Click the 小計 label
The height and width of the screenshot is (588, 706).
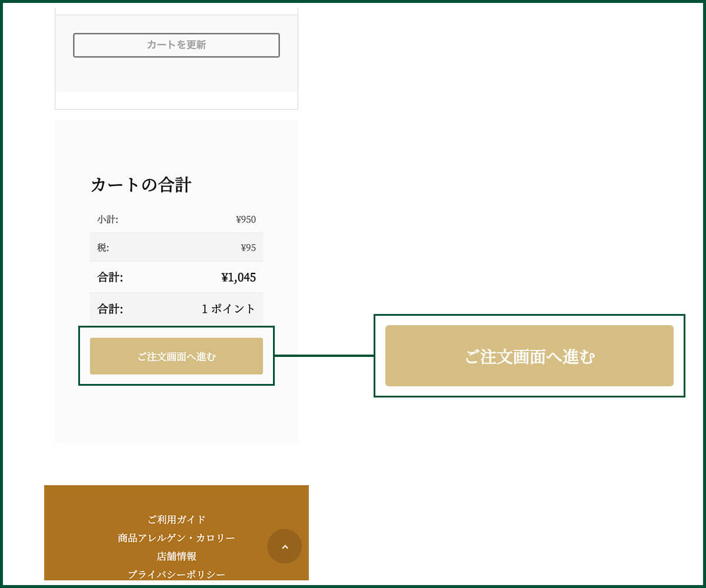pos(108,220)
